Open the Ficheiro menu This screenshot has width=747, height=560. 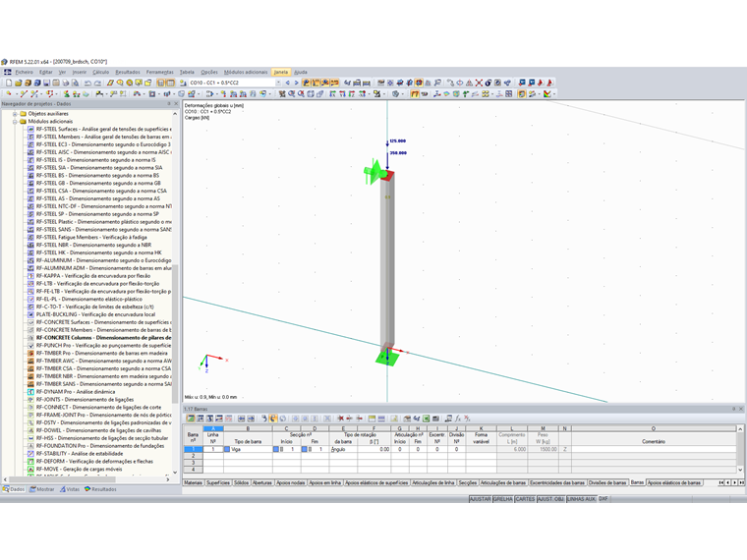pos(24,72)
